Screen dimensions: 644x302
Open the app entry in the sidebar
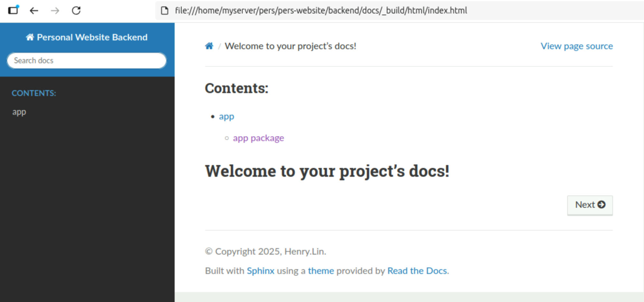pos(19,112)
